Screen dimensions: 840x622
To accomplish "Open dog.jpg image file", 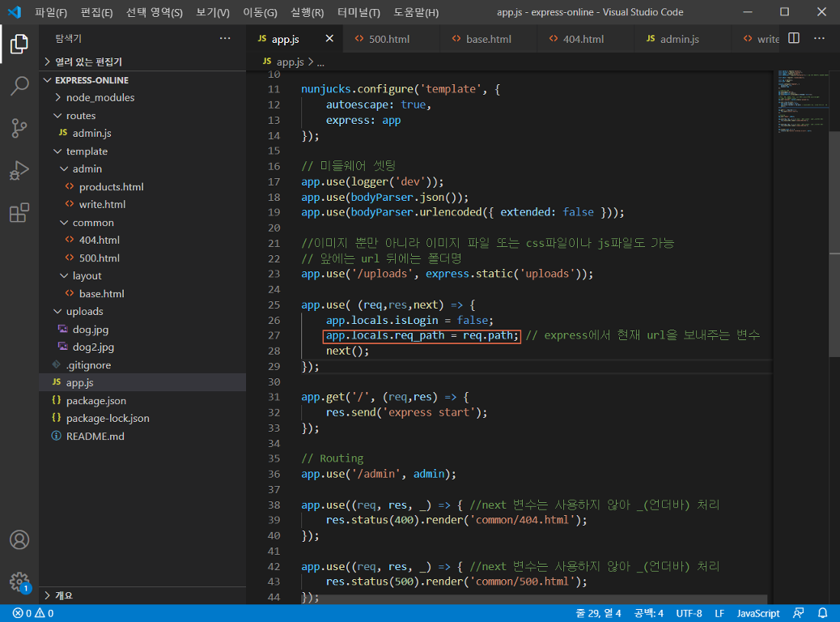I will (90, 330).
